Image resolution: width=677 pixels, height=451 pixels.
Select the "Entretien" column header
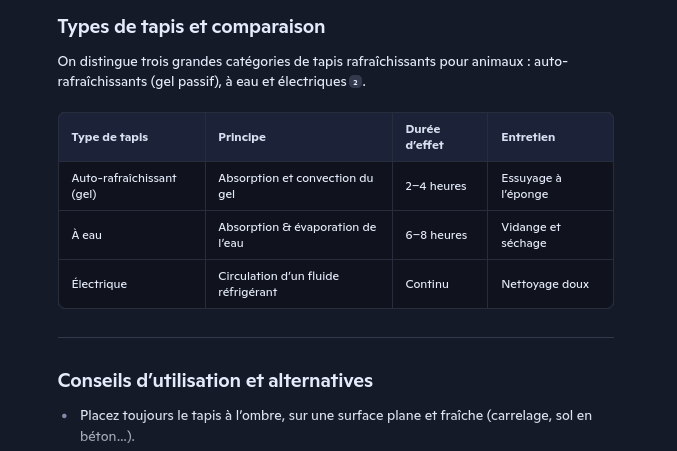tap(528, 137)
